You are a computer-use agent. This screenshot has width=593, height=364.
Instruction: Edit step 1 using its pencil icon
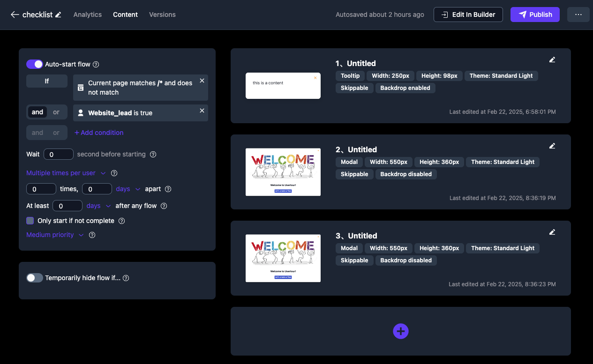tap(552, 59)
